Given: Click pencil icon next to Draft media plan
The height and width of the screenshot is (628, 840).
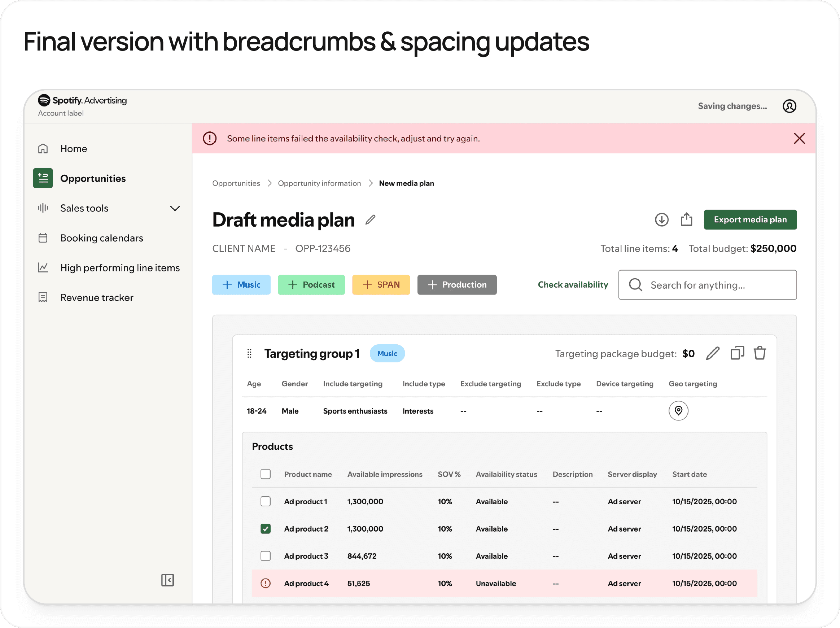Looking at the screenshot, I should [370, 219].
